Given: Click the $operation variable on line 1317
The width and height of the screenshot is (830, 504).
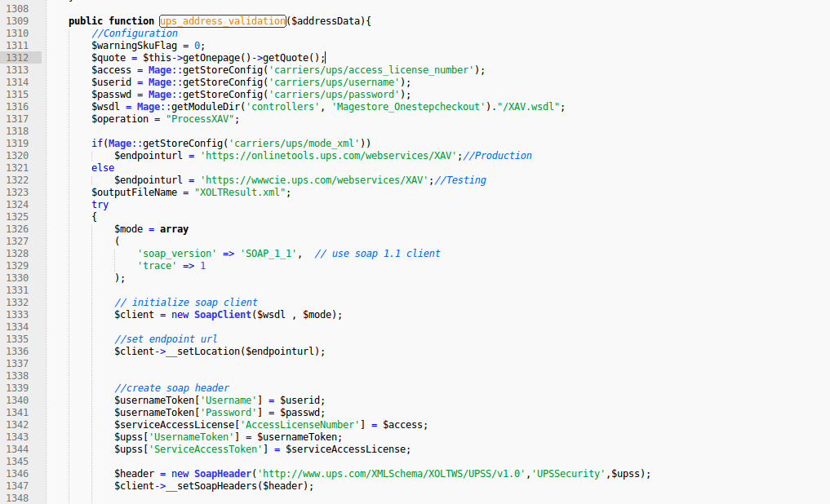Looking at the screenshot, I should (x=120, y=118).
